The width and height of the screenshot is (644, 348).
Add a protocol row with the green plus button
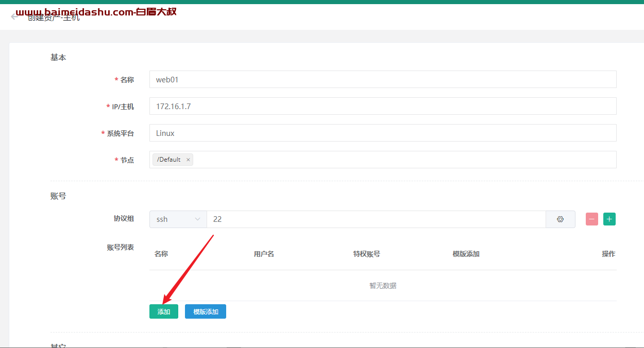pos(609,219)
